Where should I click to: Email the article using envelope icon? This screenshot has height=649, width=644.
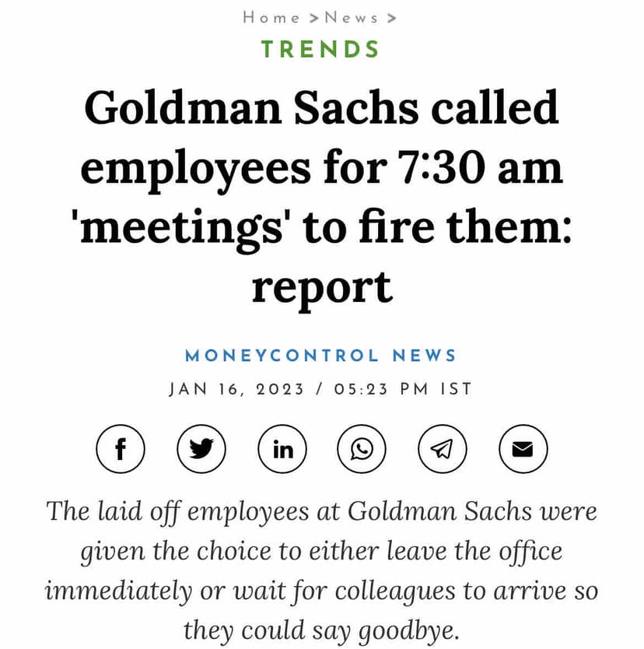(523, 449)
